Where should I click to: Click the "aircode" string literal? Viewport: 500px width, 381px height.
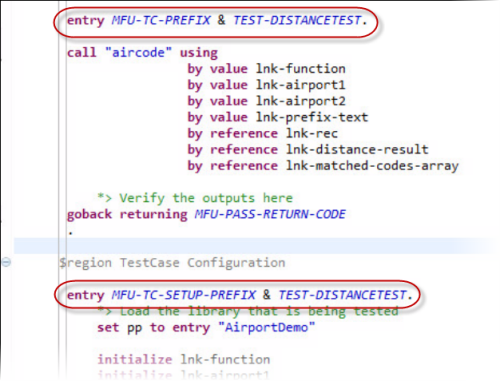click(x=139, y=52)
